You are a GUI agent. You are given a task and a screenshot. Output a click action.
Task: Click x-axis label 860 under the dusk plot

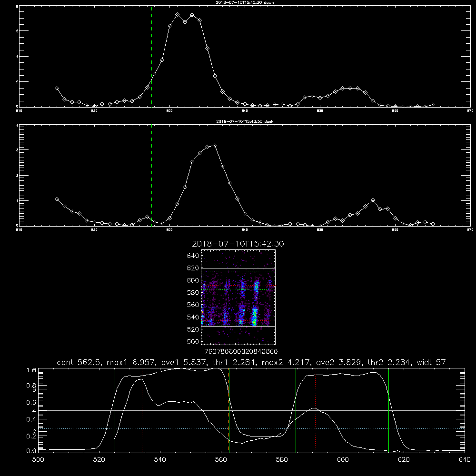point(395,230)
